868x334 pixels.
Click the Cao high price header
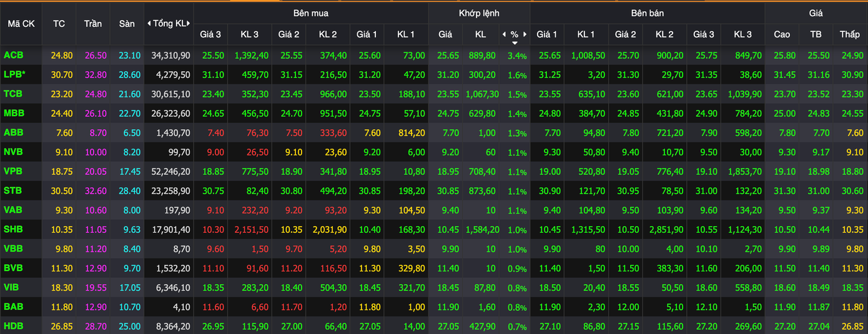click(782, 34)
